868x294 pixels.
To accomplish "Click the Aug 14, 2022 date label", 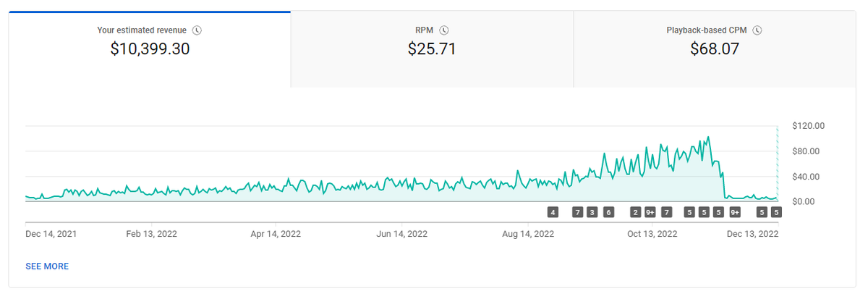I will click(x=528, y=234).
